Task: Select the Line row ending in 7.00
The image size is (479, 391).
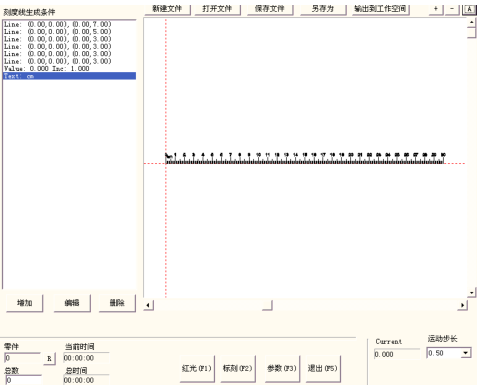Action: click(x=69, y=24)
